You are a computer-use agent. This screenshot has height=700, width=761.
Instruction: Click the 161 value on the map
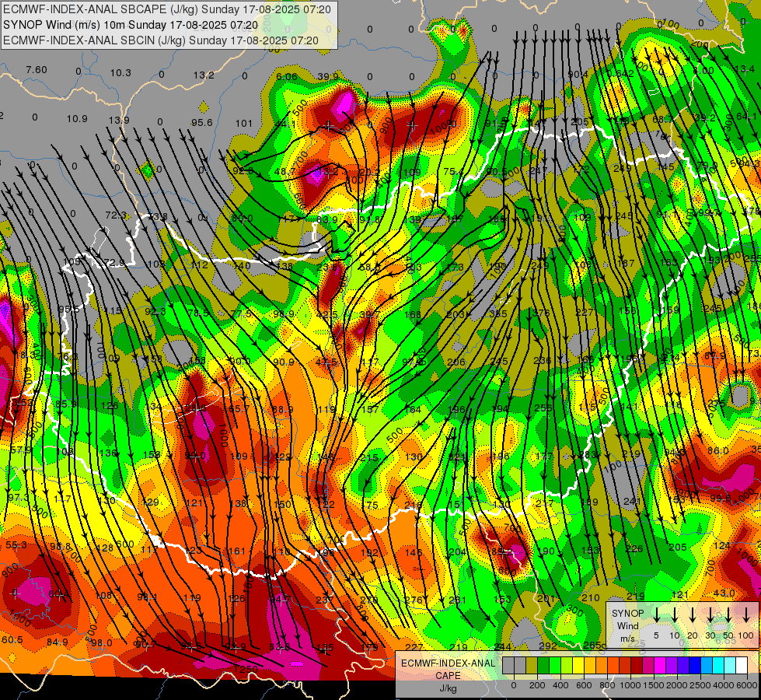point(237,551)
